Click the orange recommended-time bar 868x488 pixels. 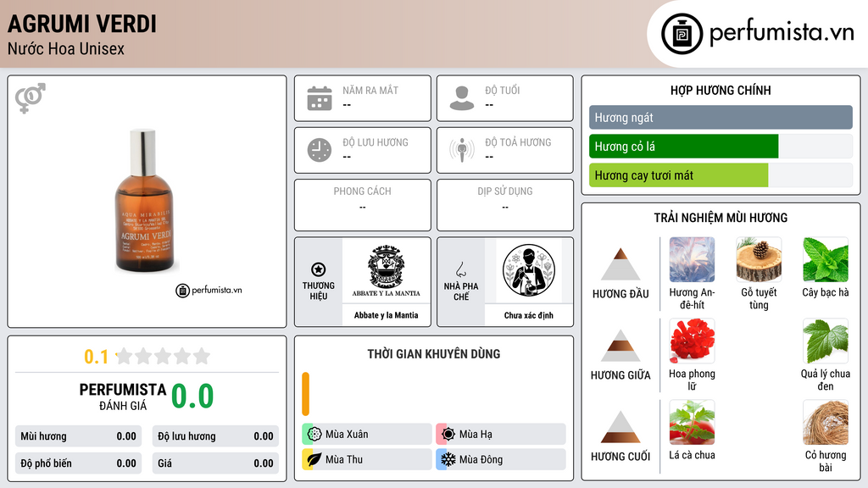[x=305, y=394]
